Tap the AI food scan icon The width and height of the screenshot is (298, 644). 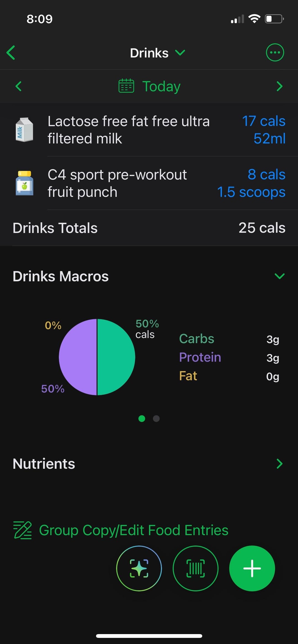(139, 568)
